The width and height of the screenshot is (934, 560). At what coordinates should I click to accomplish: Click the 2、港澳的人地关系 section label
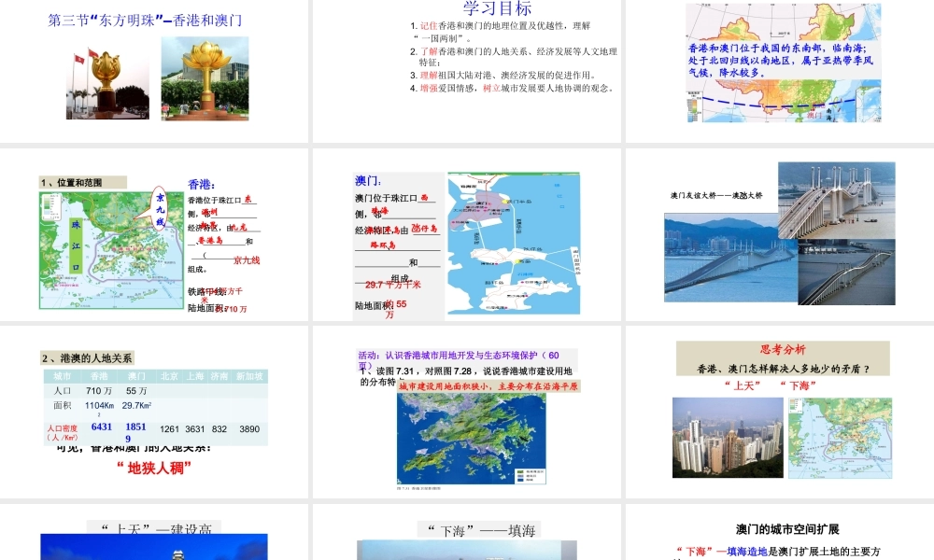pos(87,357)
